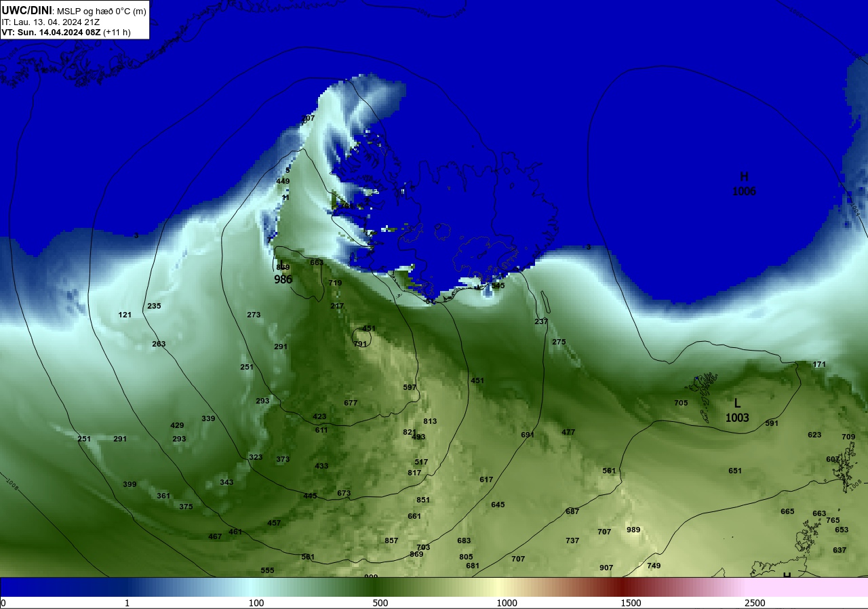Click the height value '467'
This screenshot has height=609, width=868.
tap(215, 536)
